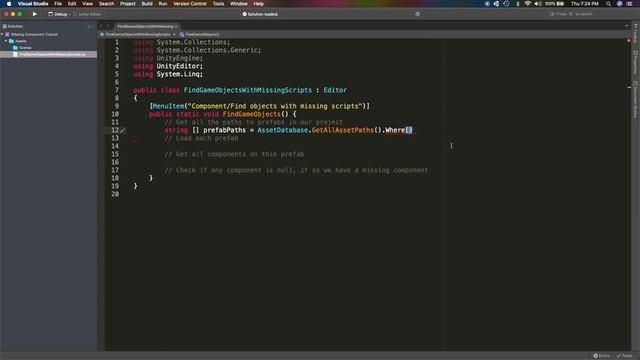Open the Document Outline side pad
Screen dimensions: 640x360
(x=636, y=100)
